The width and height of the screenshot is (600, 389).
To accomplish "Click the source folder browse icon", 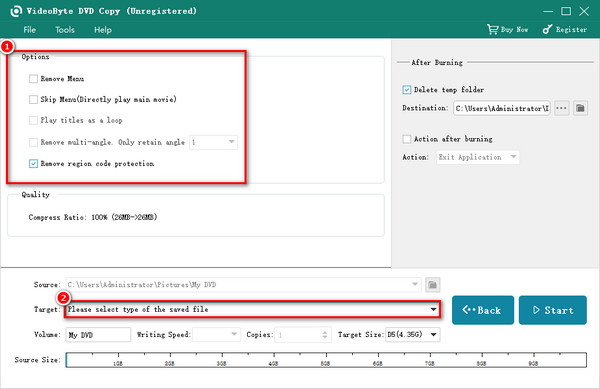I will tap(432, 285).
